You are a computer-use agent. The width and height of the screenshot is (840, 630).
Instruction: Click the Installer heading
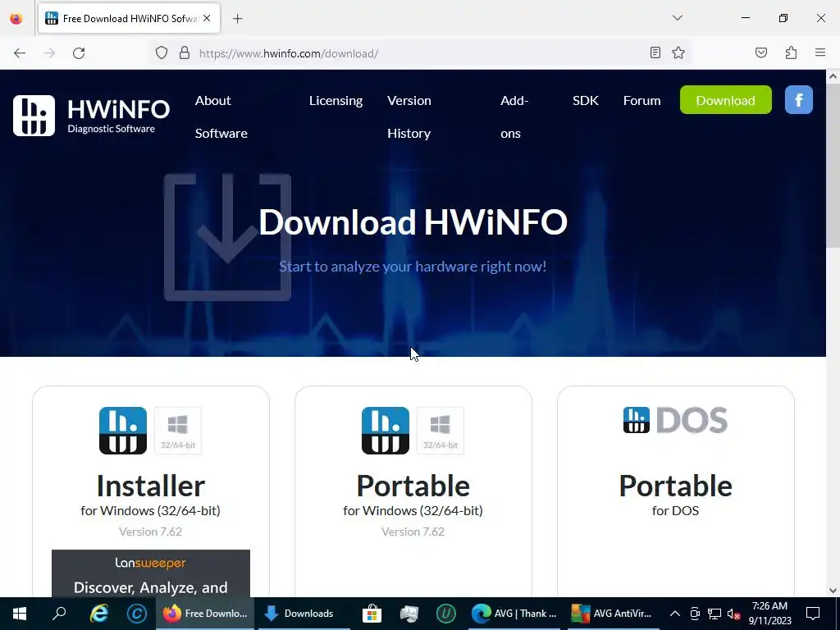151,486
